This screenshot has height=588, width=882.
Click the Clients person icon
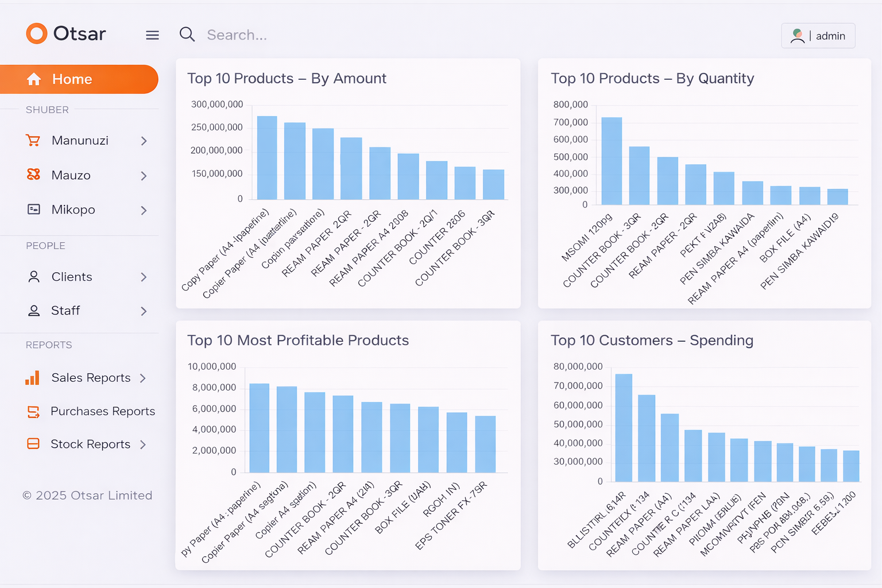[x=34, y=277]
